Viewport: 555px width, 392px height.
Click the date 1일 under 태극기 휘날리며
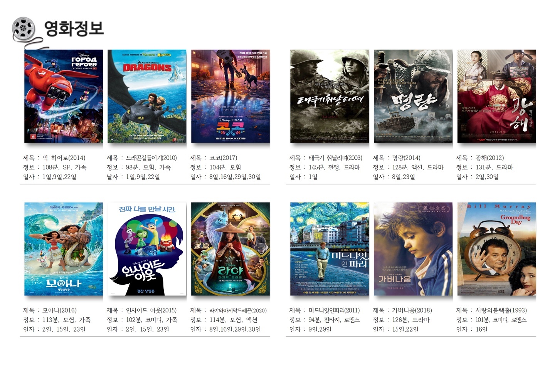(313, 177)
